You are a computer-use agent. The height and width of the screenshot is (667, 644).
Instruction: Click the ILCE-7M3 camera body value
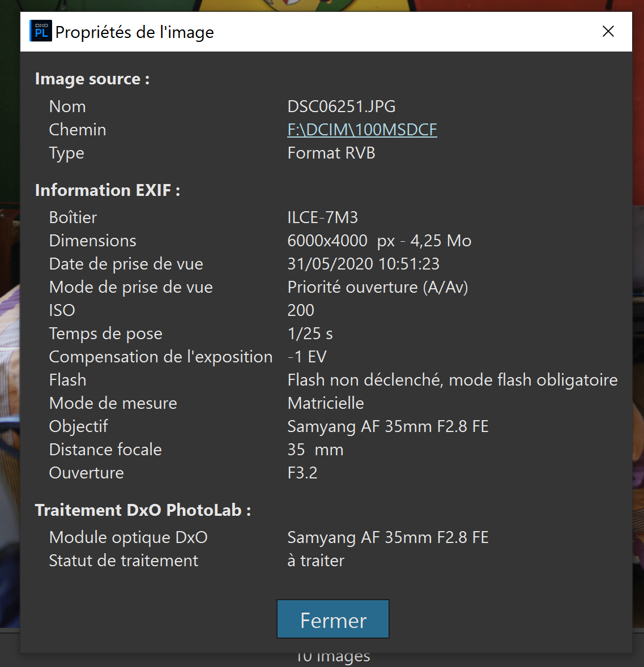tap(323, 217)
